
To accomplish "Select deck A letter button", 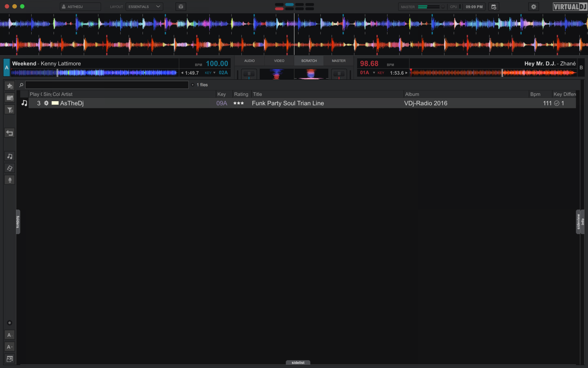I will point(6,67).
